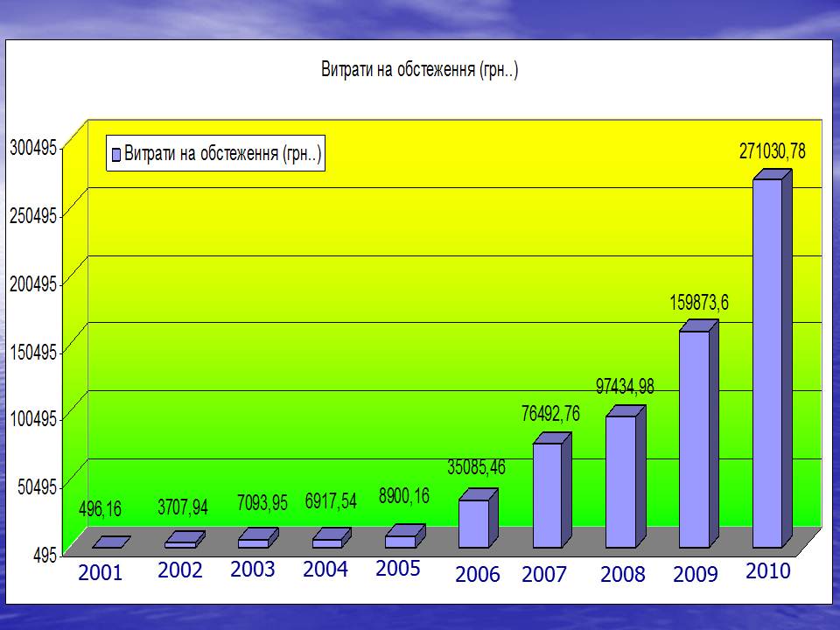Select the 2009 bar
The height and width of the screenshot is (630, 840).
[694, 437]
